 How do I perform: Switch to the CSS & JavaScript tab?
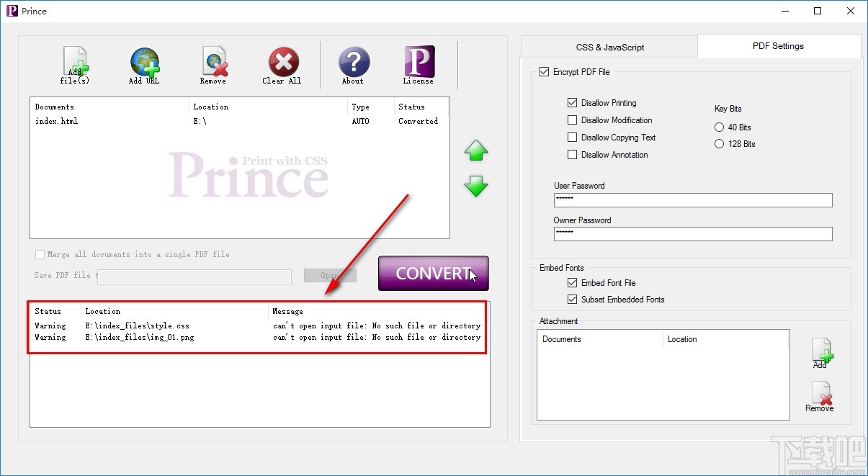point(609,46)
